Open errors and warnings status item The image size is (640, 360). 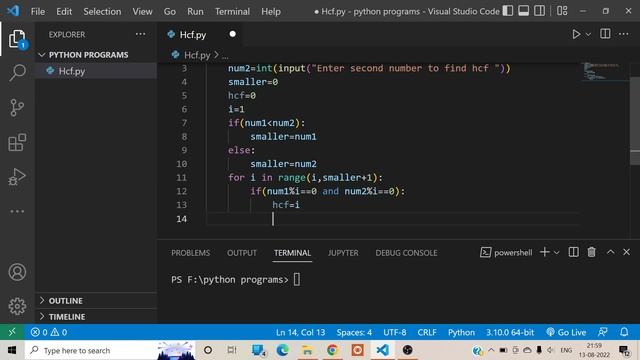(x=49, y=332)
